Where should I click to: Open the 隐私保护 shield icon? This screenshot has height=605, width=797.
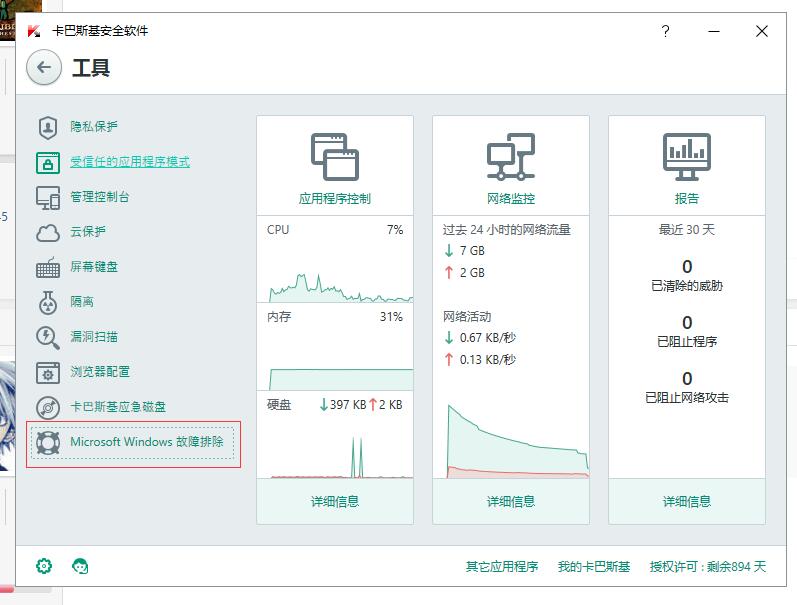pos(48,127)
